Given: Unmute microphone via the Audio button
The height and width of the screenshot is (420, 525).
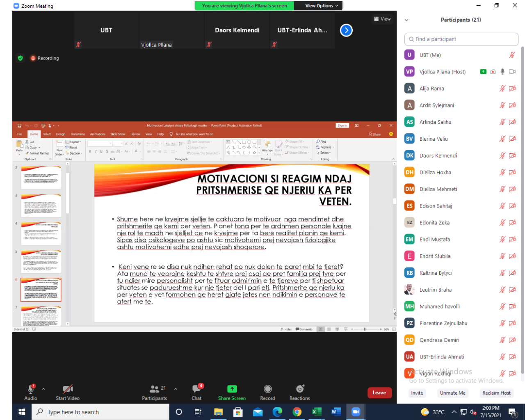Looking at the screenshot, I should point(31,389).
